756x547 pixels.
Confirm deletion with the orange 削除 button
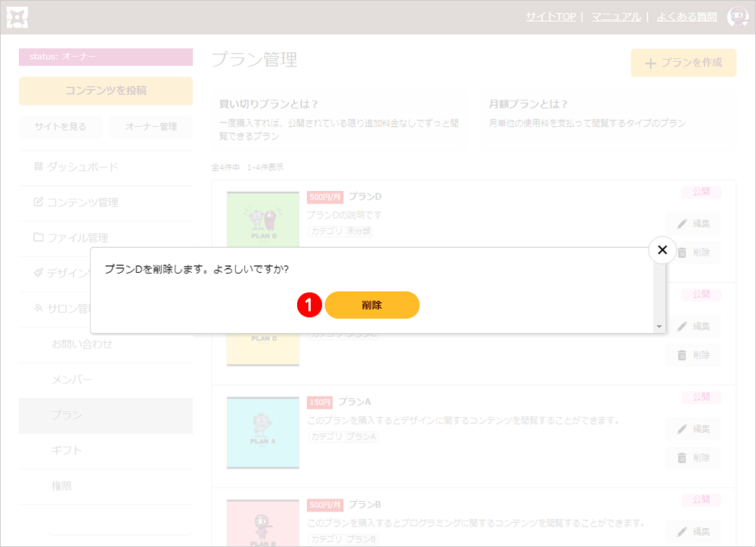pos(372,305)
